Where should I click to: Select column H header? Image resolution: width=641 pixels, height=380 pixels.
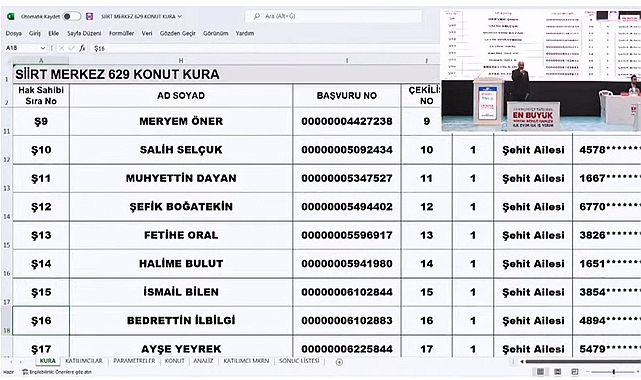181,60
